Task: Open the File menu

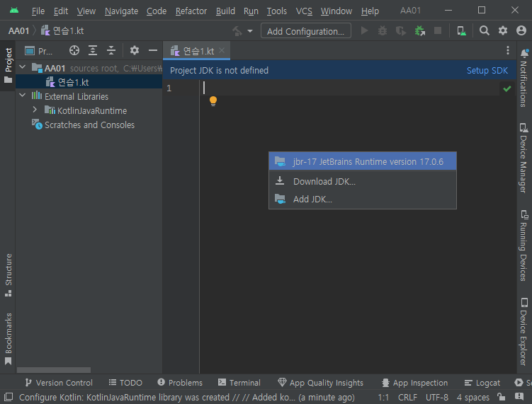Action: tap(38, 11)
